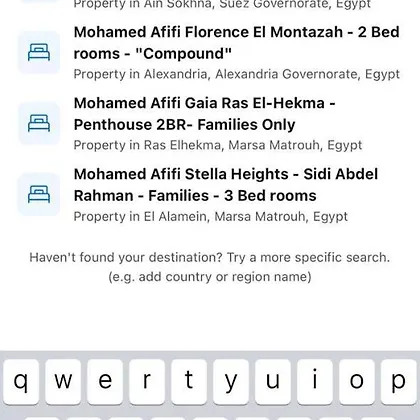This screenshot has width=420, height=420.
Task: Tap the t key
Action: pos(189,381)
